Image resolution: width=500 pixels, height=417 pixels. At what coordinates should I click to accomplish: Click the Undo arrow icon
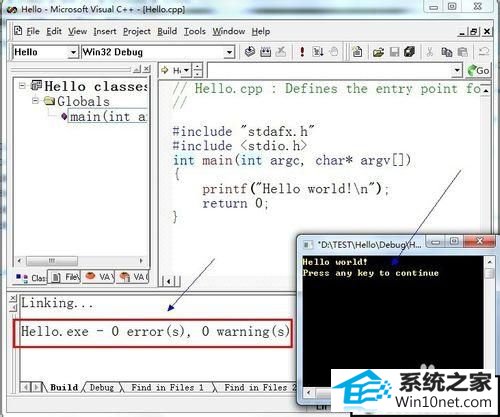483,52
